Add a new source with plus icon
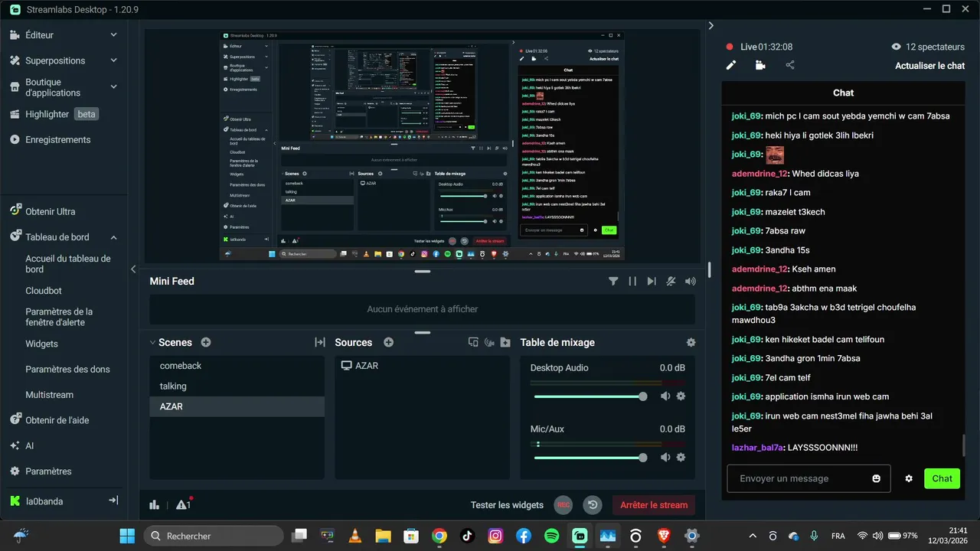Screen dimensions: 980x551 388,343
